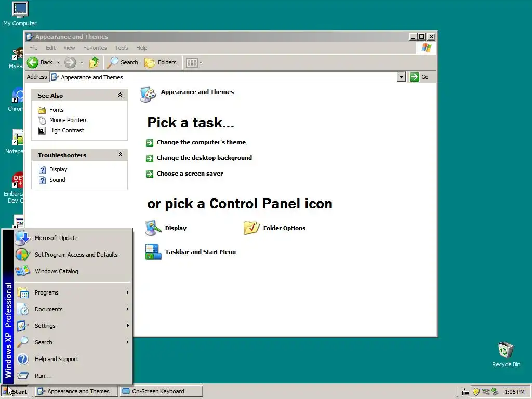Click the Forward arrow toolbar button
The image size is (532, 399).
point(70,62)
